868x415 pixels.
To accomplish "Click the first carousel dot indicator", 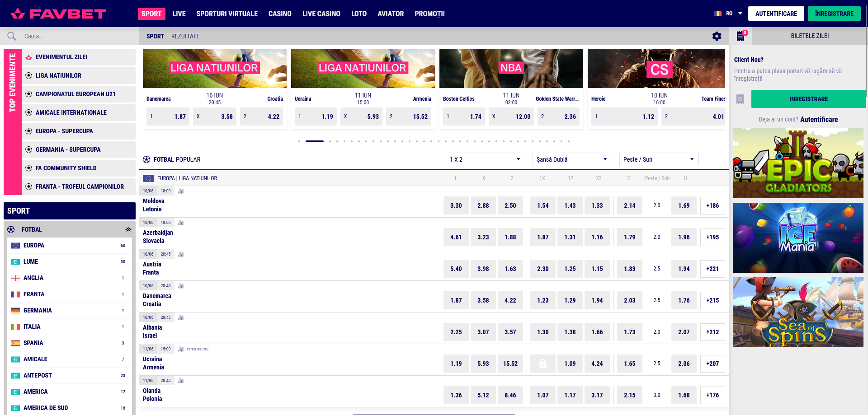I will coord(299,141).
